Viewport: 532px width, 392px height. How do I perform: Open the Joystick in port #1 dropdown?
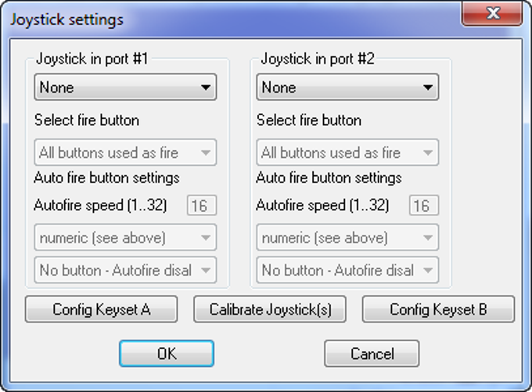[125, 88]
